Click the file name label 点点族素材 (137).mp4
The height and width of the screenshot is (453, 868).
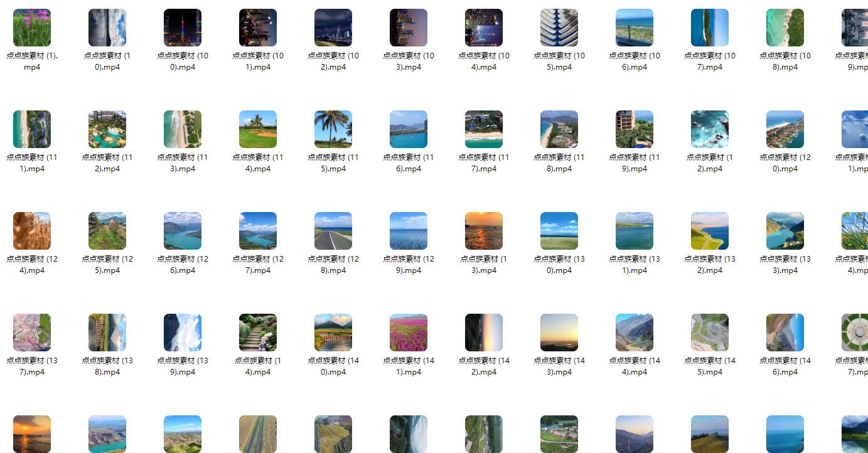point(32,366)
